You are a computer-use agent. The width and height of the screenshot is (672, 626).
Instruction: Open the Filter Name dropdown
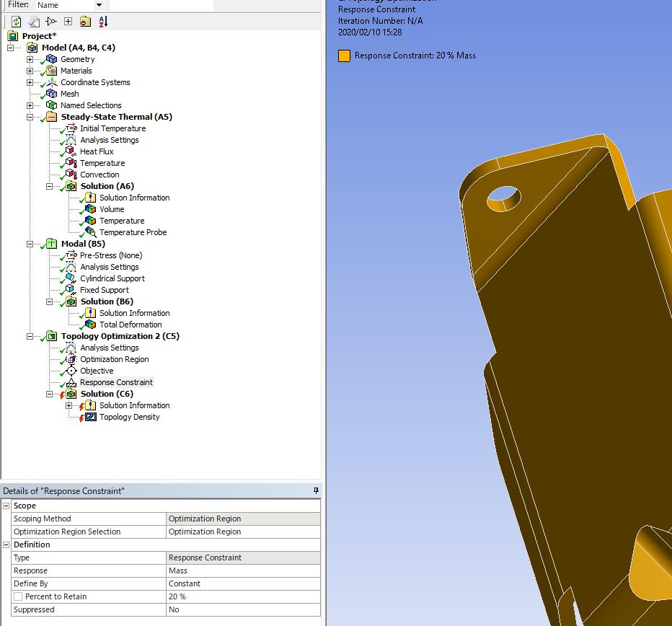pos(99,5)
